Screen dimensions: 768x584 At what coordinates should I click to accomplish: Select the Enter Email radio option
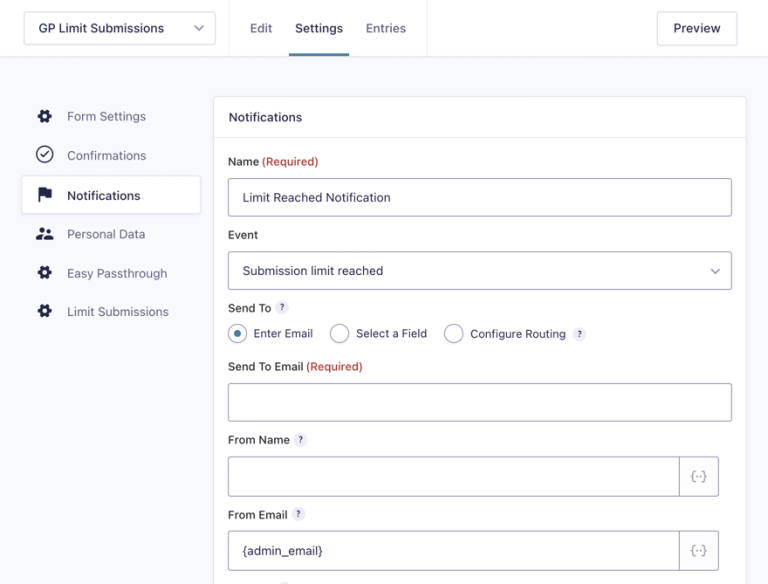(238, 334)
